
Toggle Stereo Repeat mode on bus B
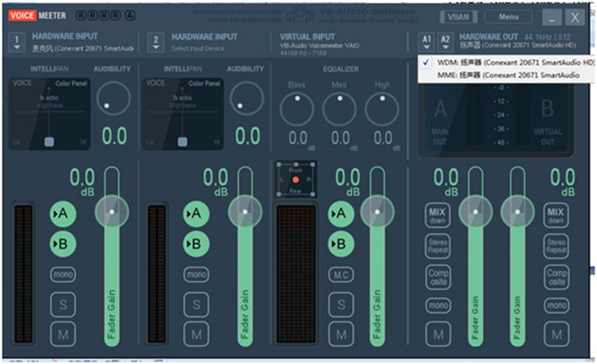(x=556, y=246)
